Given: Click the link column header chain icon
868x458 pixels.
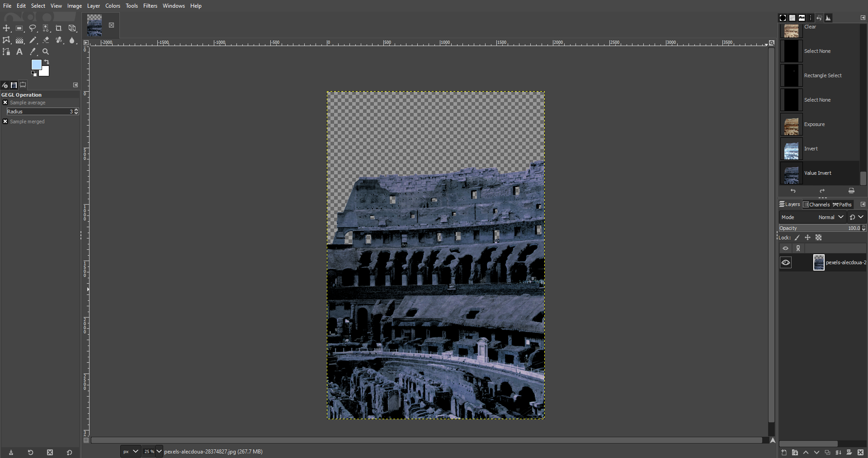Looking at the screenshot, I should coord(798,248).
